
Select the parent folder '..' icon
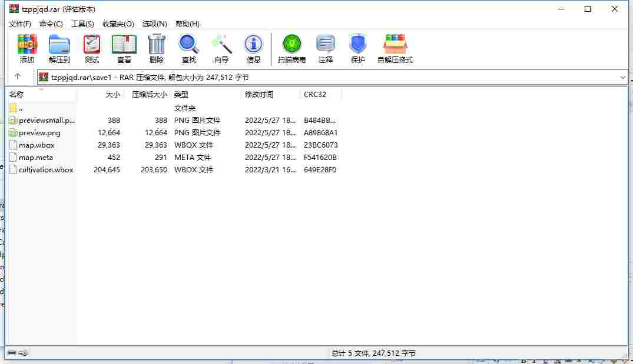(13, 108)
